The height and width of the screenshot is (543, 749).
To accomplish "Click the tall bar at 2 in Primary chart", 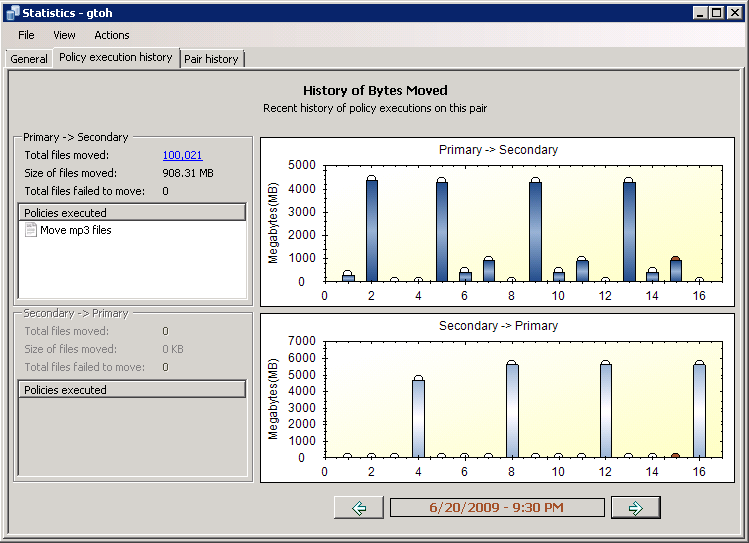I will 372,230.
